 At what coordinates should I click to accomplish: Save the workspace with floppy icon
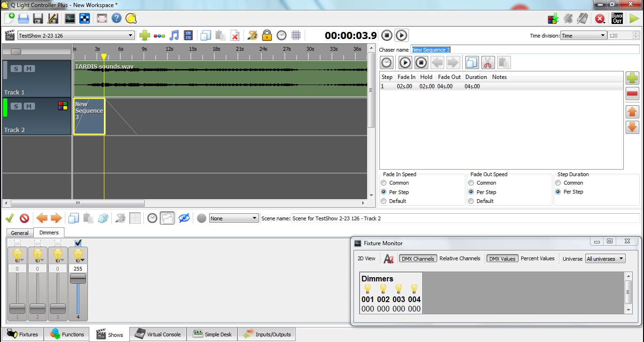pos(38,18)
